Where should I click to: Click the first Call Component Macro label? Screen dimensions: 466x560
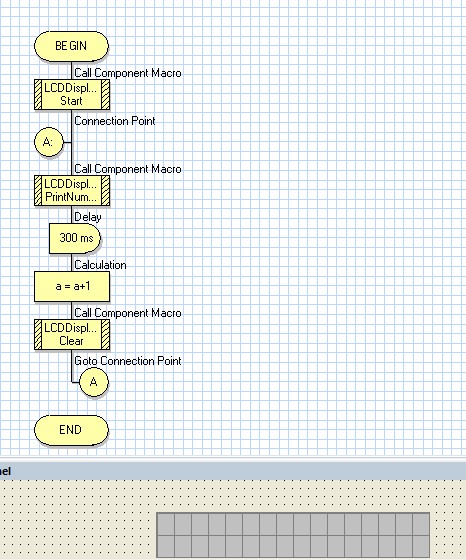click(x=127, y=73)
